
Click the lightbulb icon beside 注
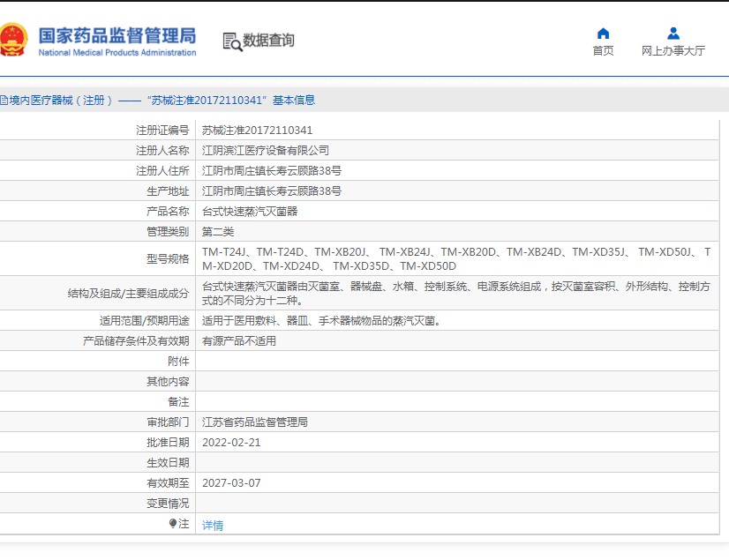click(x=173, y=523)
